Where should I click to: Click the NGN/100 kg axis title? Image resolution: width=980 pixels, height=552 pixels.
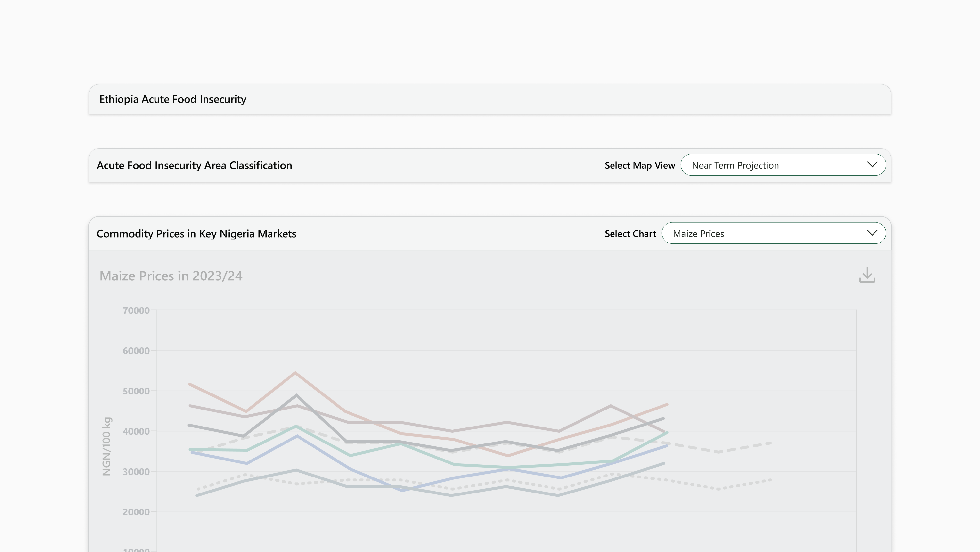[106, 446]
